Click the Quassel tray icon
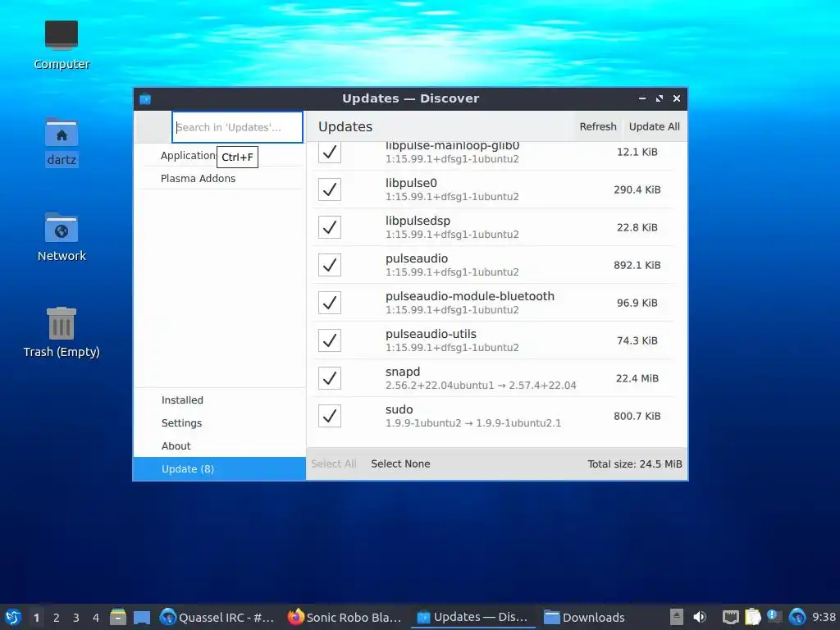Screen dimensions: 840x630 pos(797,617)
